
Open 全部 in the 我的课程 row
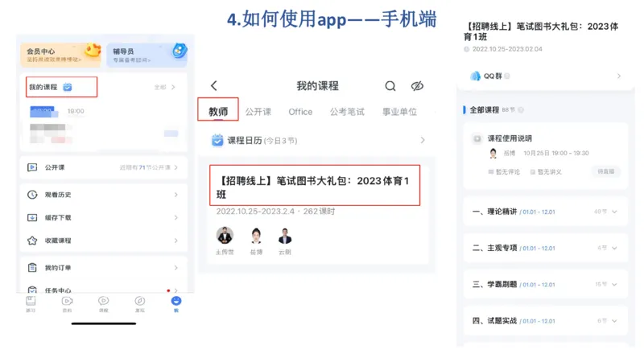pos(165,87)
